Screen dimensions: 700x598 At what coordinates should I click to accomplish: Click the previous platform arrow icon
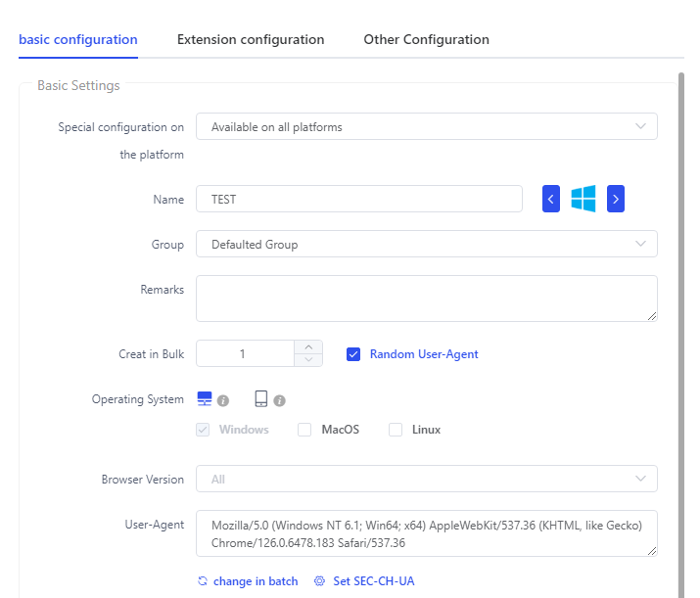click(551, 199)
